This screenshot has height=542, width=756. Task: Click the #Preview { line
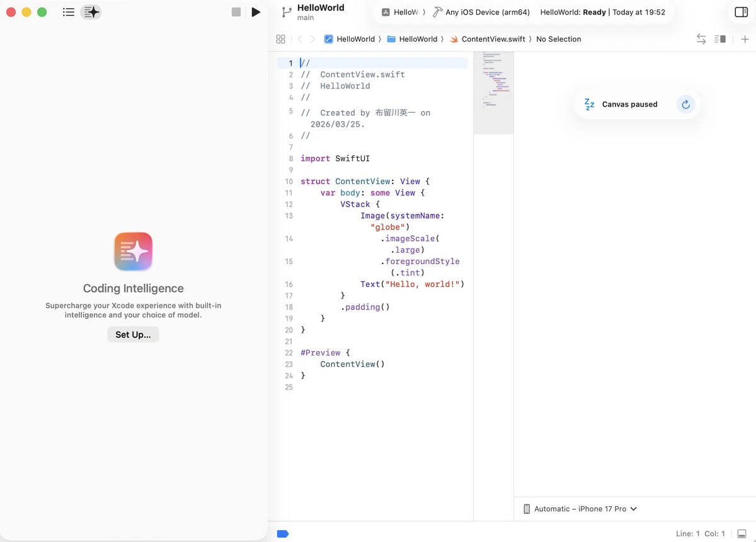tap(325, 353)
